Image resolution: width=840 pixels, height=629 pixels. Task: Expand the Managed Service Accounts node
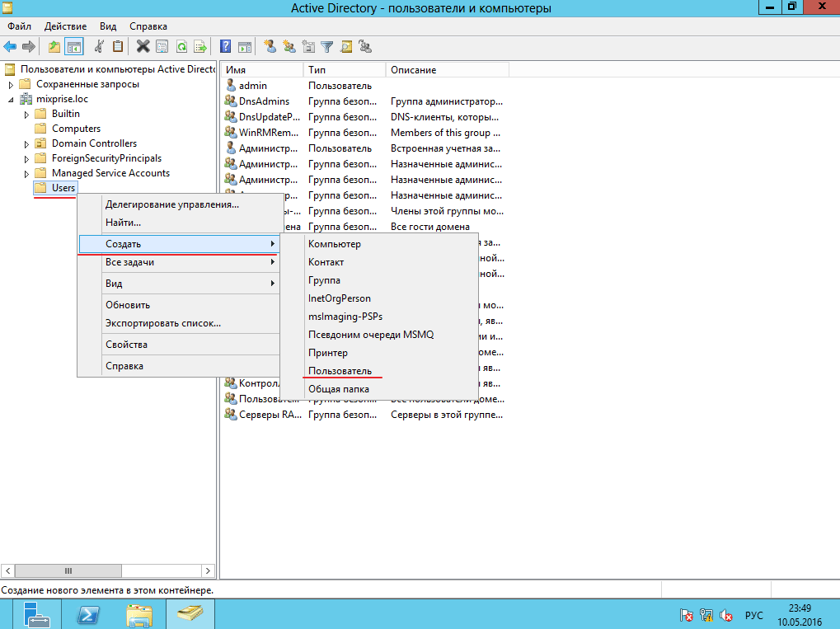pos(26,173)
